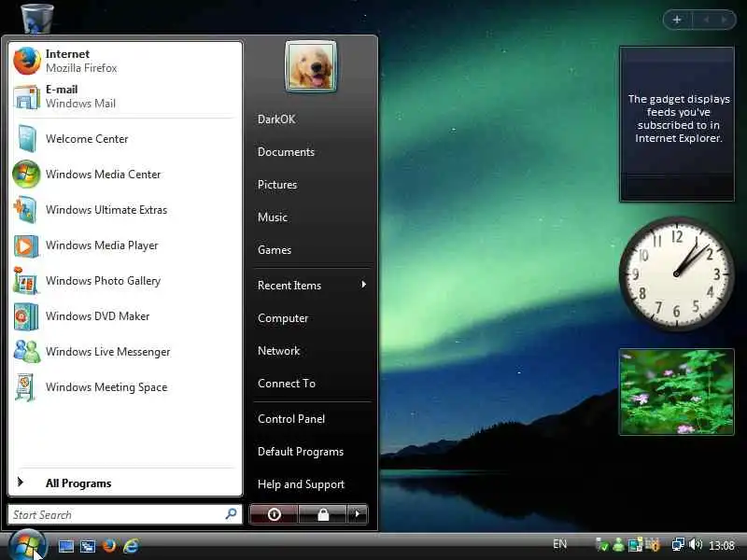Open the shutdown options arrow menu
Viewport: 747px width, 560px height.
[x=358, y=514]
